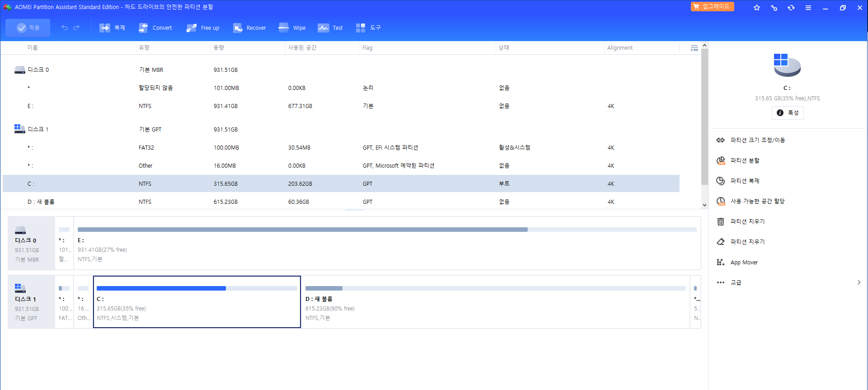
Task: Select the FAT32 100.00MB EFI partition row
Action: pyautogui.click(x=341, y=147)
